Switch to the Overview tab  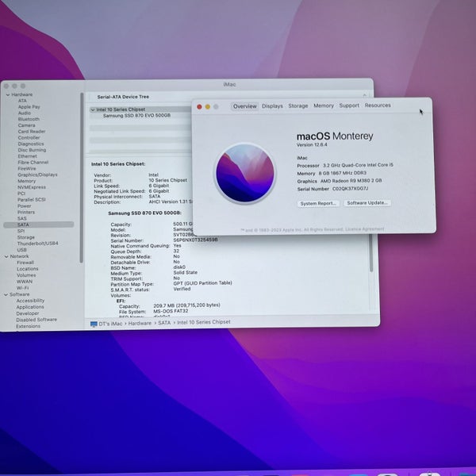click(244, 106)
